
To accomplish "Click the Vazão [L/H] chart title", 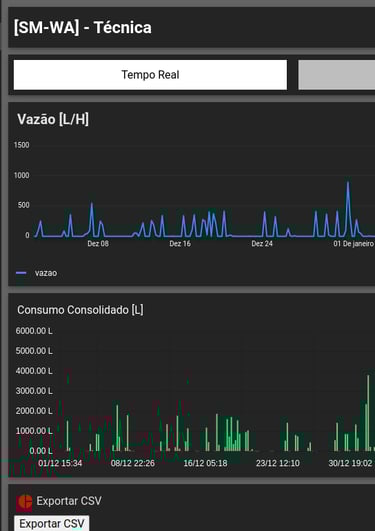I will [x=53, y=119].
